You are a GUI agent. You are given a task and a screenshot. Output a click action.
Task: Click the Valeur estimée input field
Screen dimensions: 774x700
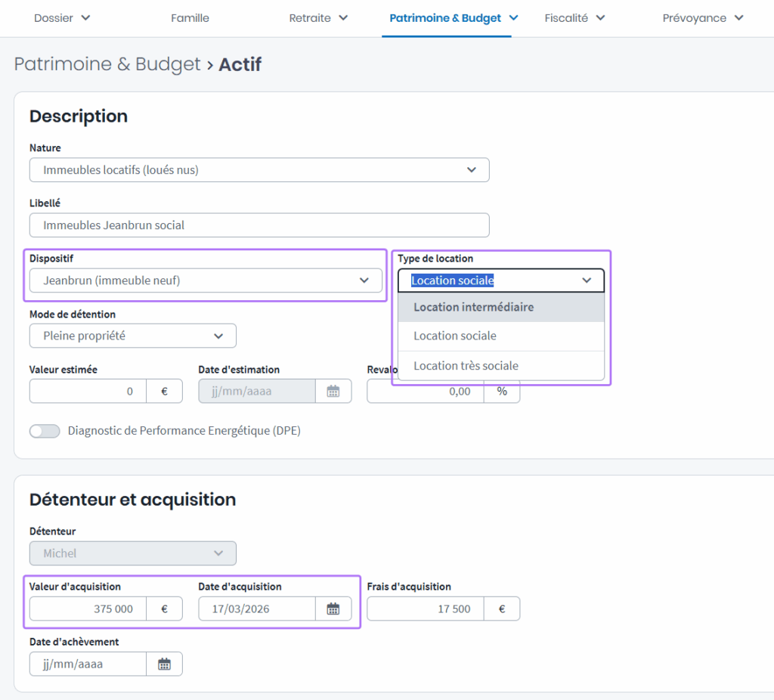click(x=88, y=391)
